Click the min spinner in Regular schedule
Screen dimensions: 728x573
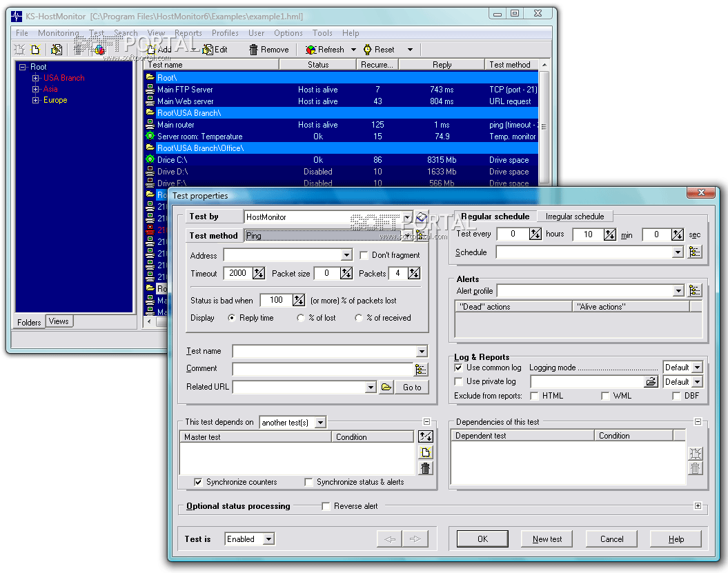(x=610, y=234)
